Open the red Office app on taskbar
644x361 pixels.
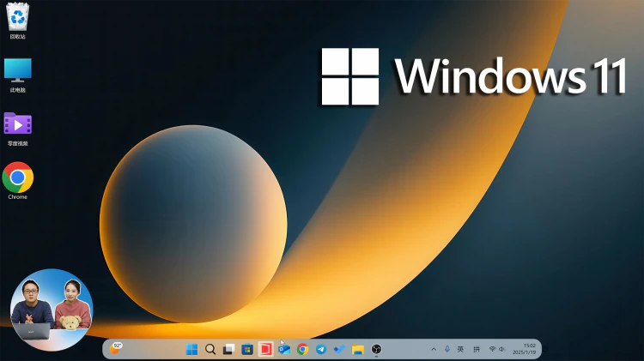265,350
